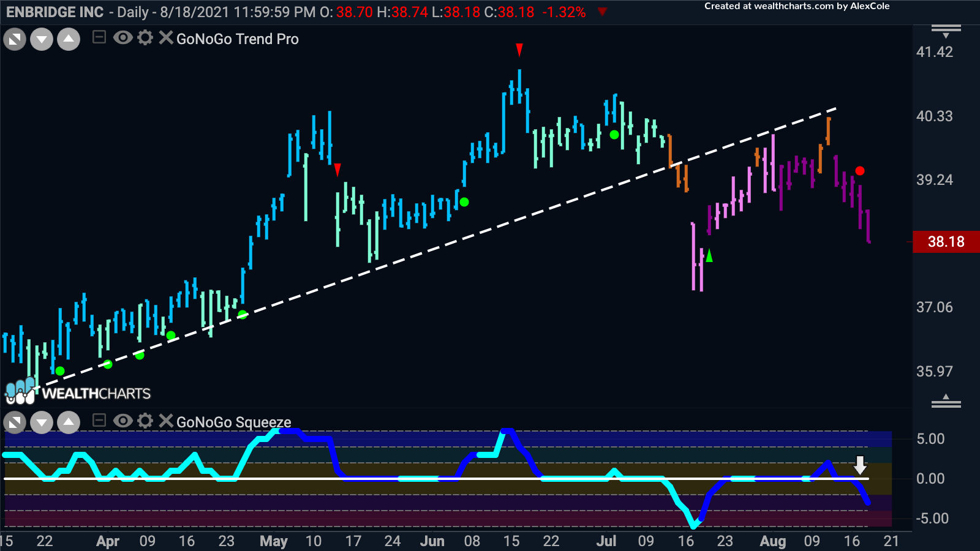Click the price scale bottom arrow control
The image size is (980, 551).
coord(946,402)
